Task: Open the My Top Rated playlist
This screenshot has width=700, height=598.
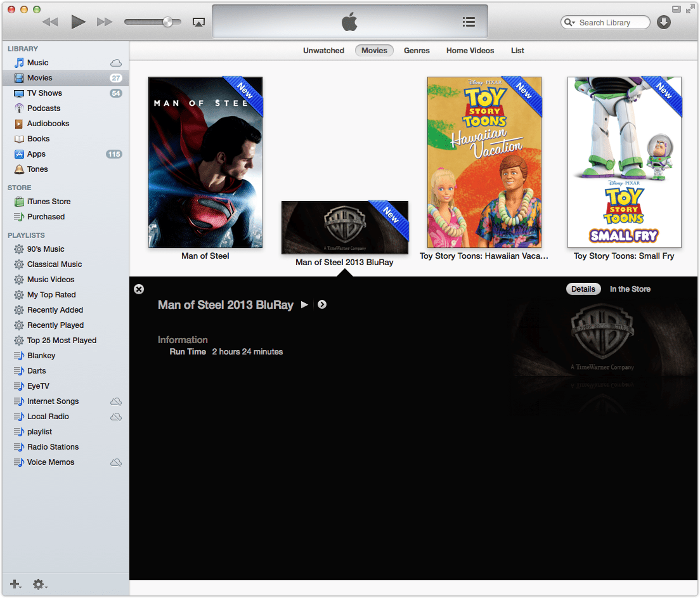Action: [x=65, y=294]
